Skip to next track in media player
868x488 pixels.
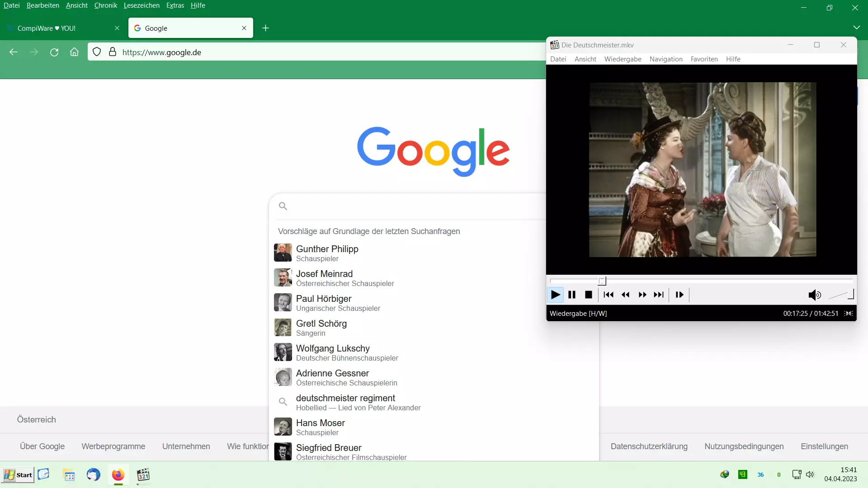tap(659, 295)
